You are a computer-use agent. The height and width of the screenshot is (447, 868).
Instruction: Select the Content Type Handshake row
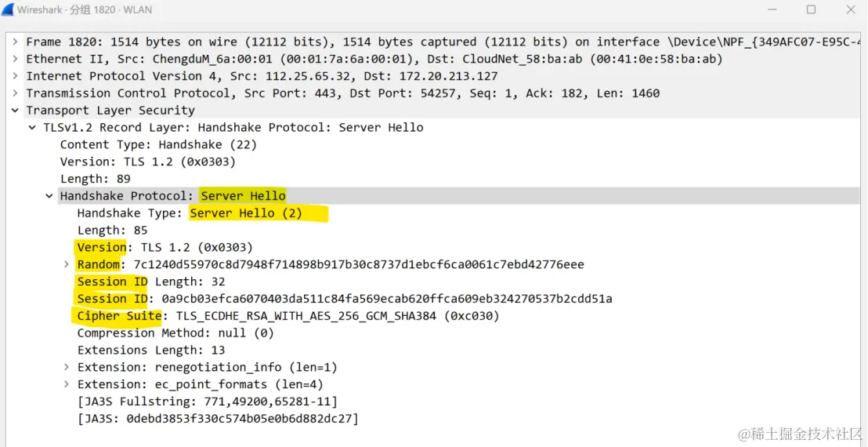[158, 145]
